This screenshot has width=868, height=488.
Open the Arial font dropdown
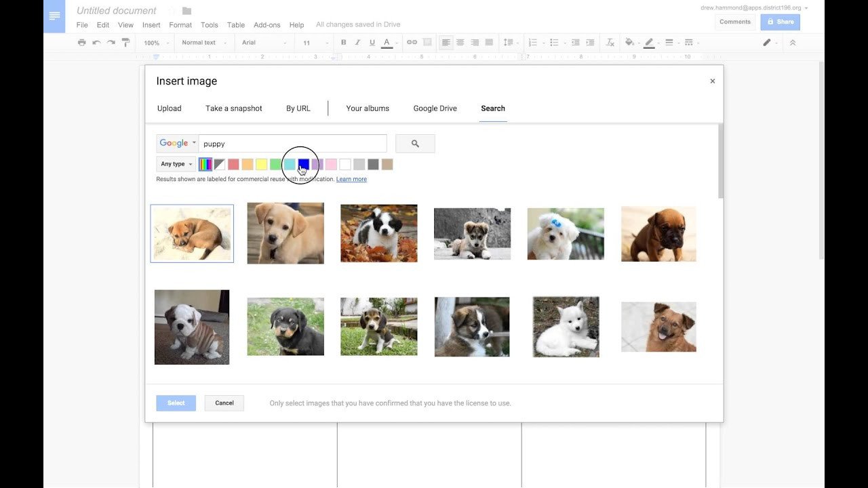pos(264,43)
